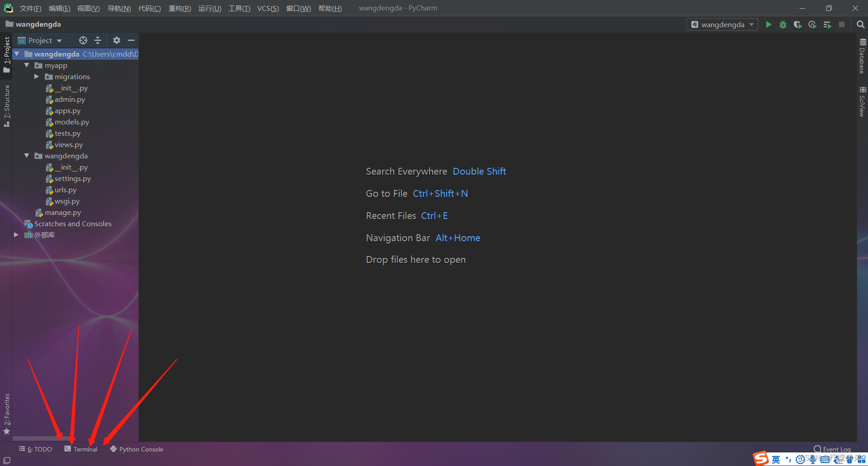Open the 视图(V) menu
Viewport: 868px width, 466px height.
(x=88, y=8)
